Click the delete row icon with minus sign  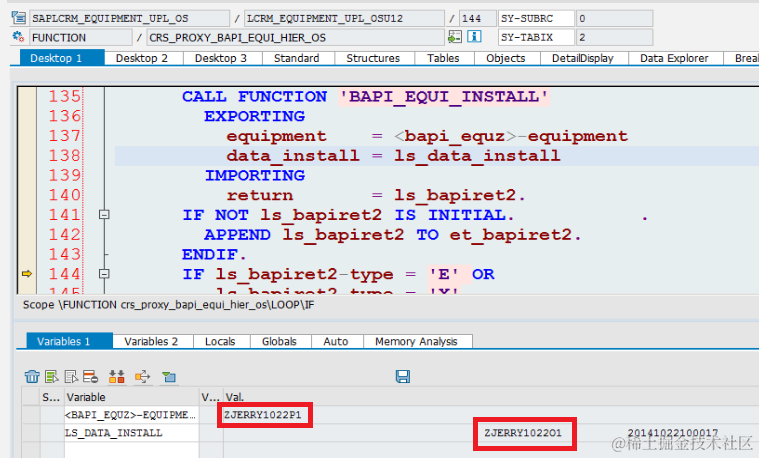pyautogui.click(x=90, y=376)
